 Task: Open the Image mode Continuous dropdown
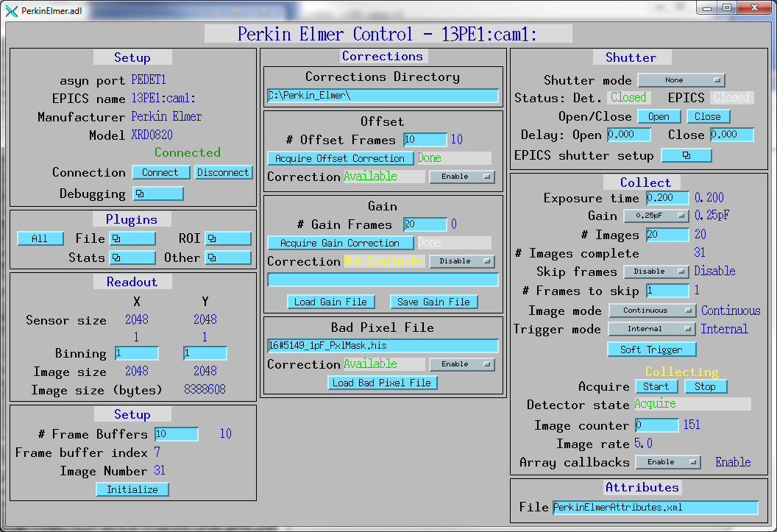click(x=653, y=311)
